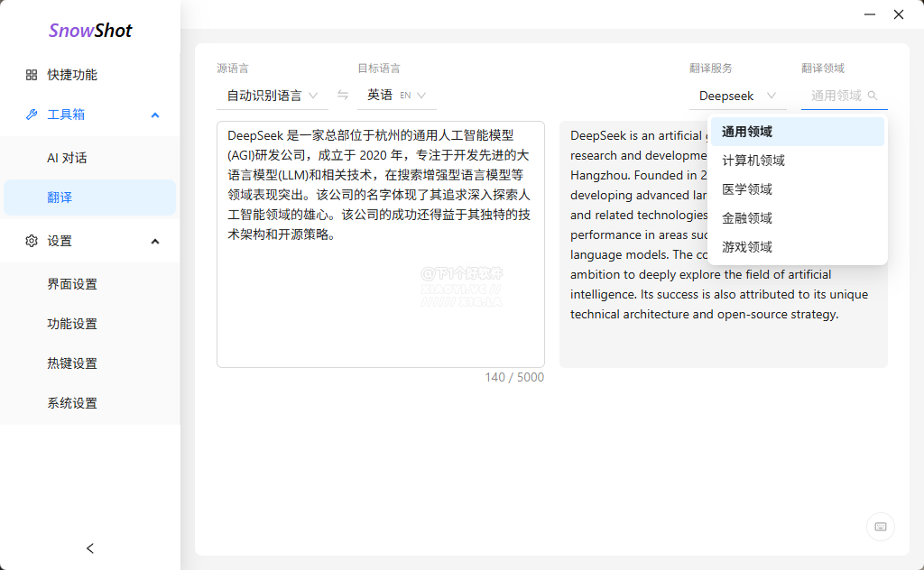The height and width of the screenshot is (570, 924).
Task: Select 计算机领域 from the domain list
Action: tap(798, 161)
